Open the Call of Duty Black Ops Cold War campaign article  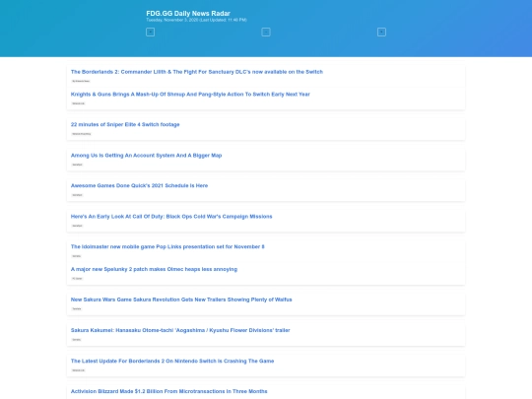171,217
